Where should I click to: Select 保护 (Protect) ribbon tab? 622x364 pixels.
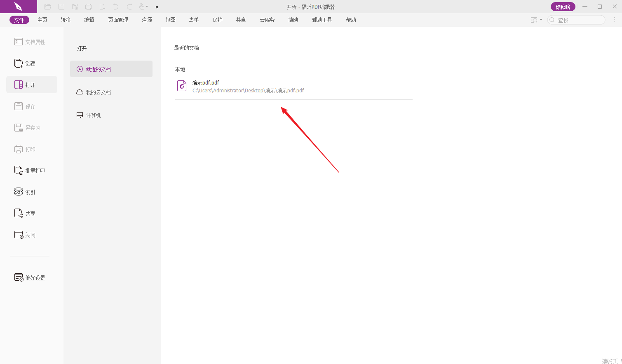(x=217, y=20)
